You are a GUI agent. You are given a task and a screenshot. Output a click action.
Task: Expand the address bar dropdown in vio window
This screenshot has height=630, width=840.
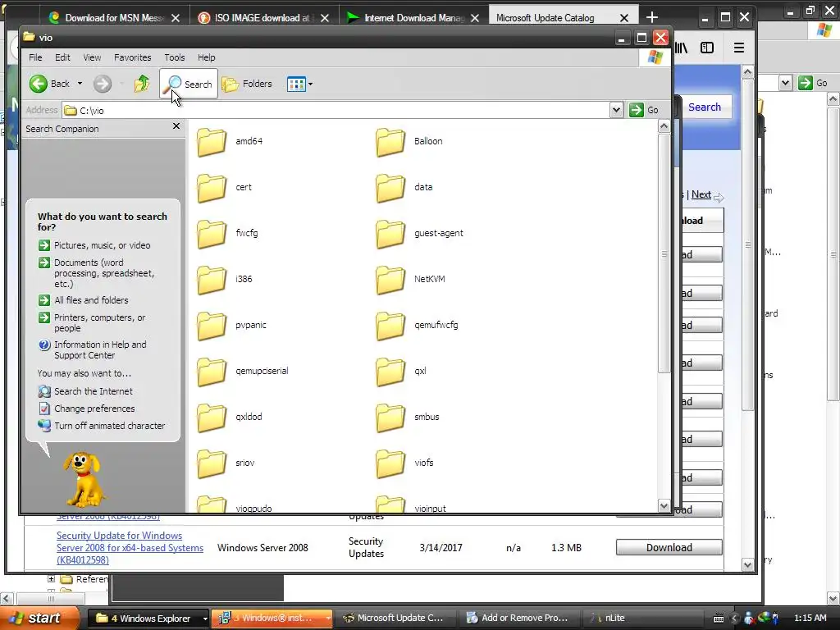616,110
